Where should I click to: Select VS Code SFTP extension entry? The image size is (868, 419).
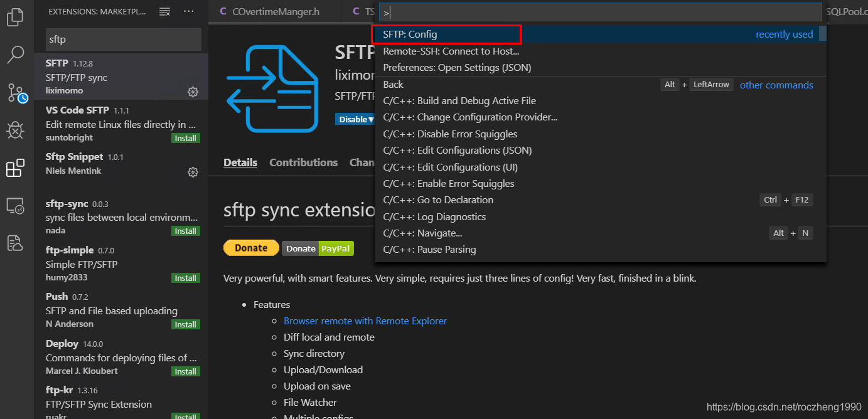point(121,124)
